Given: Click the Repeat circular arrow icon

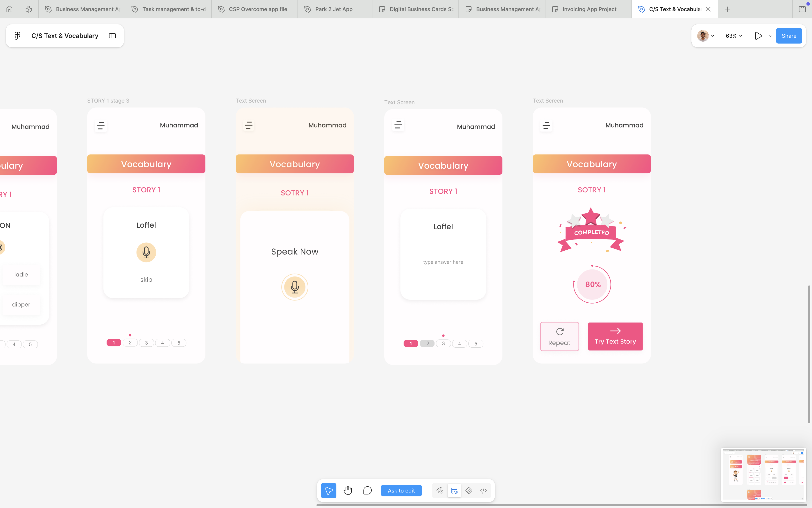Looking at the screenshot, I should point(560,332).
